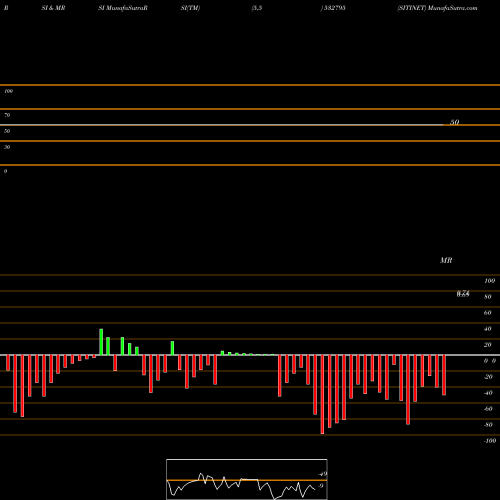Click the right axis label "80"
This screenshot has width=500, height=500.
[487, 297]
